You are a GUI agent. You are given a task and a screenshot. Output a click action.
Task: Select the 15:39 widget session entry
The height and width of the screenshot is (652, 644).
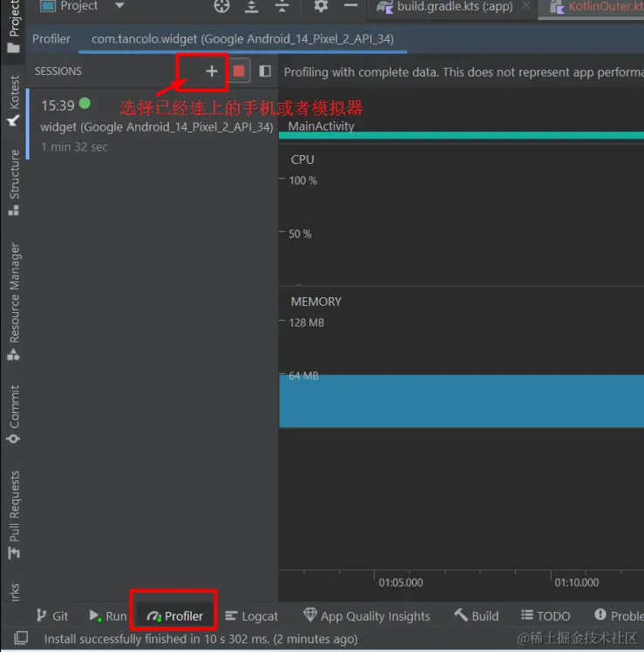(153, 126)
